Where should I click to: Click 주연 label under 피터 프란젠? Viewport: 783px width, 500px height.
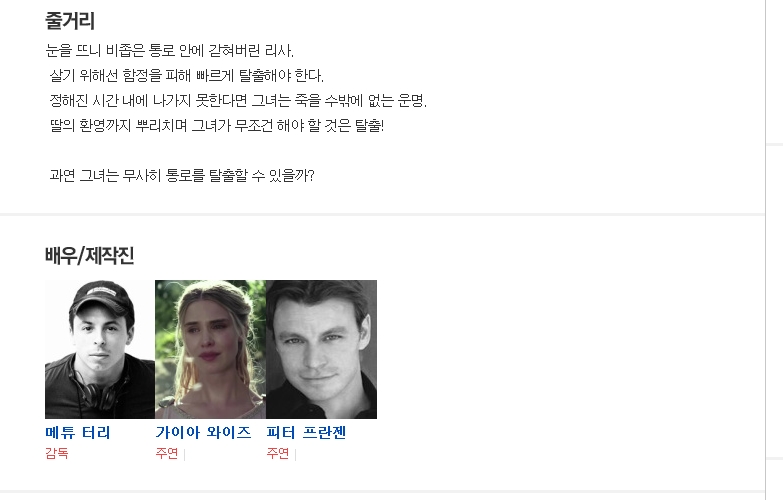tap(278, 454)
